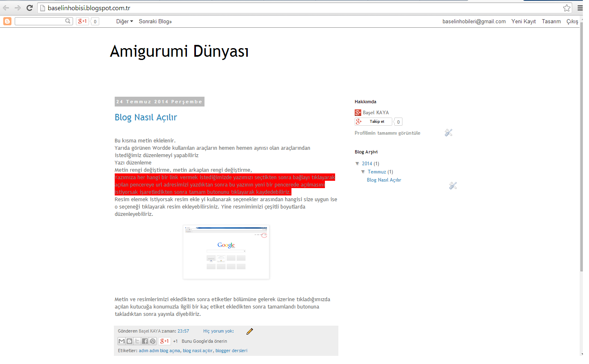
Task: Click Çıkış to sign out
Action: point(572,21)
